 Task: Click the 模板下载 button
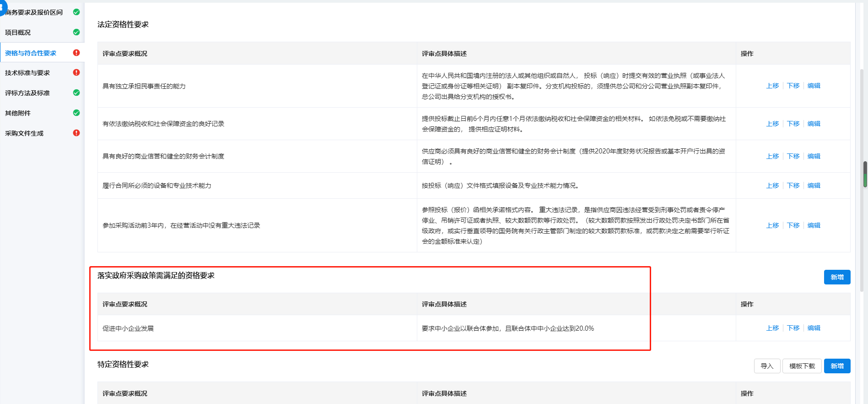click(x=802, y=366)
